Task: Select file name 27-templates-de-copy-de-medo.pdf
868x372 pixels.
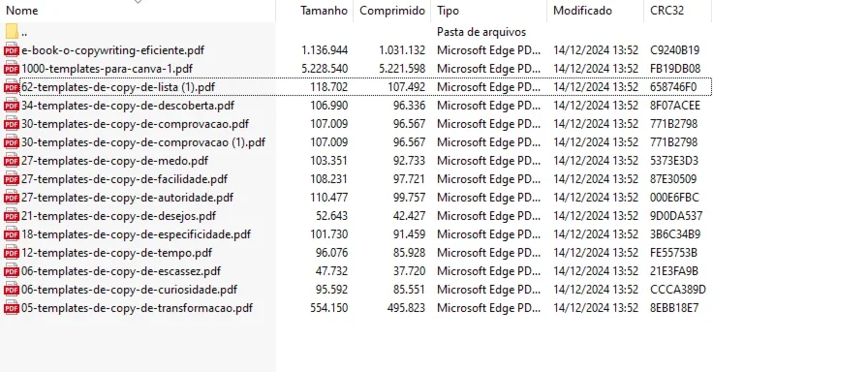Action: 114,161
